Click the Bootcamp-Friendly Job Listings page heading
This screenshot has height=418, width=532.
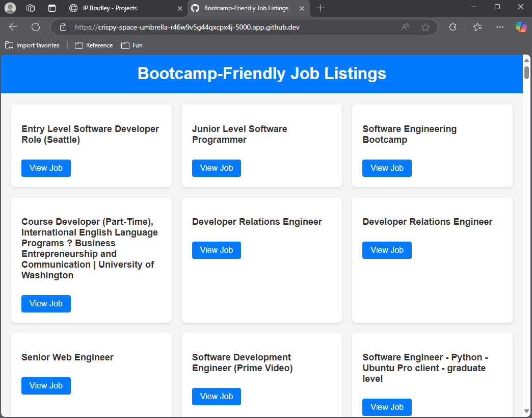(x=261, y=73)
